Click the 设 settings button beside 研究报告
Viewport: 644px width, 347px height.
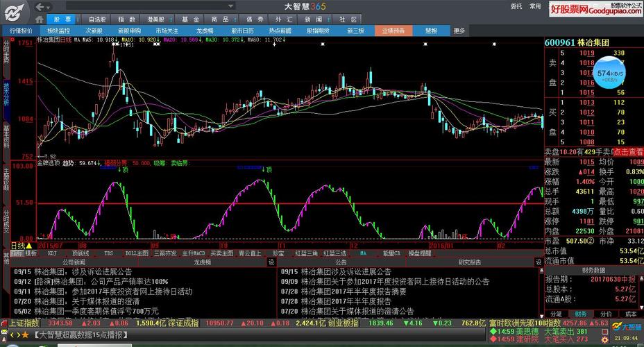pos(538,262)
